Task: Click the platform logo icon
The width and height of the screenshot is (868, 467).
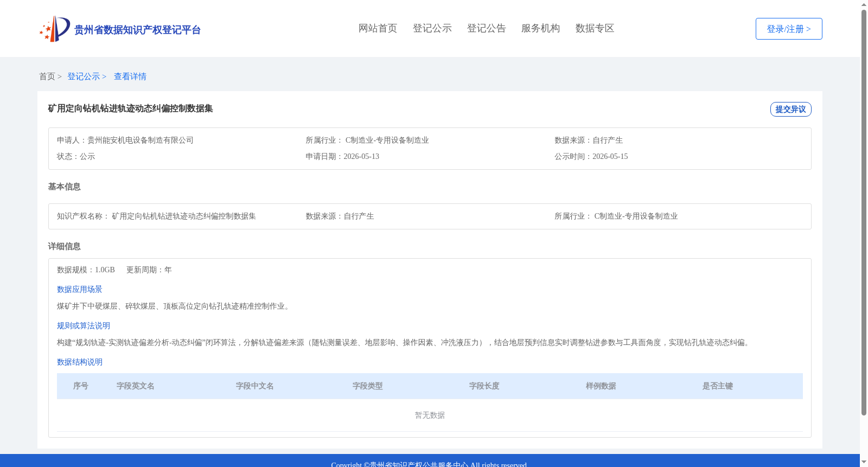Action: (55, 29)
